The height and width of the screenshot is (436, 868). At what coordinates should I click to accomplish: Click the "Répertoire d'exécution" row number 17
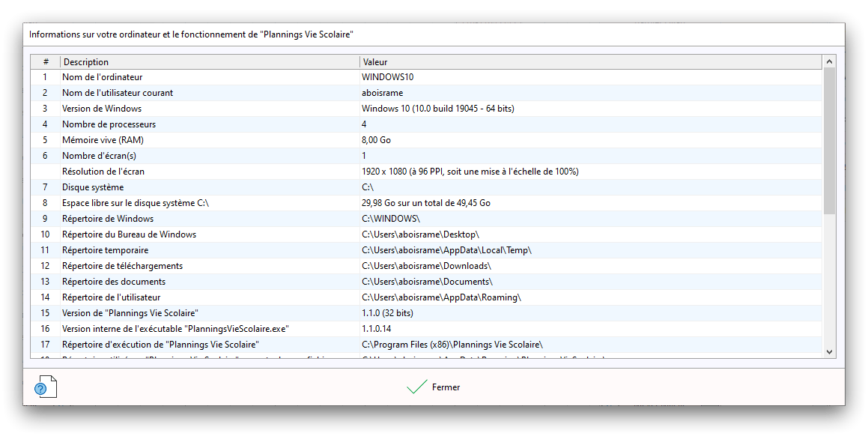click(x=45, y=345)
